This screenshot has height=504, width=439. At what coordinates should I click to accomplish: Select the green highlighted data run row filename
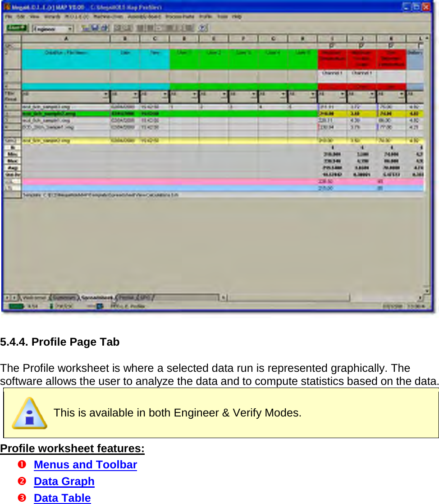(66, 113)
